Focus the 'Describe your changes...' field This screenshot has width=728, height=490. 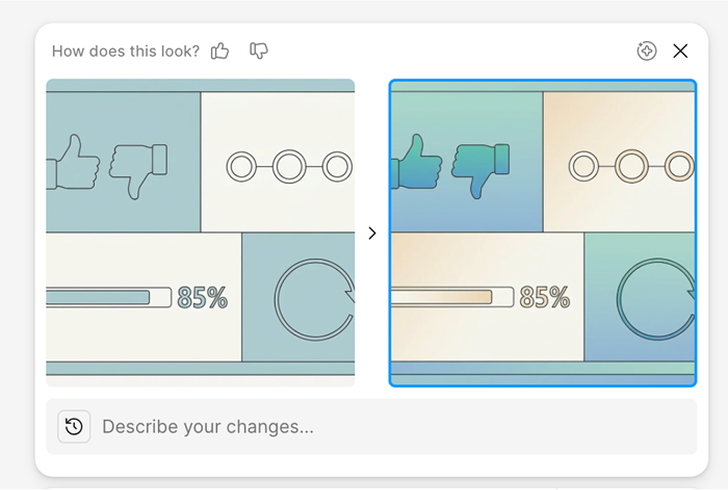pyautogui.click(x=390, y=427)
